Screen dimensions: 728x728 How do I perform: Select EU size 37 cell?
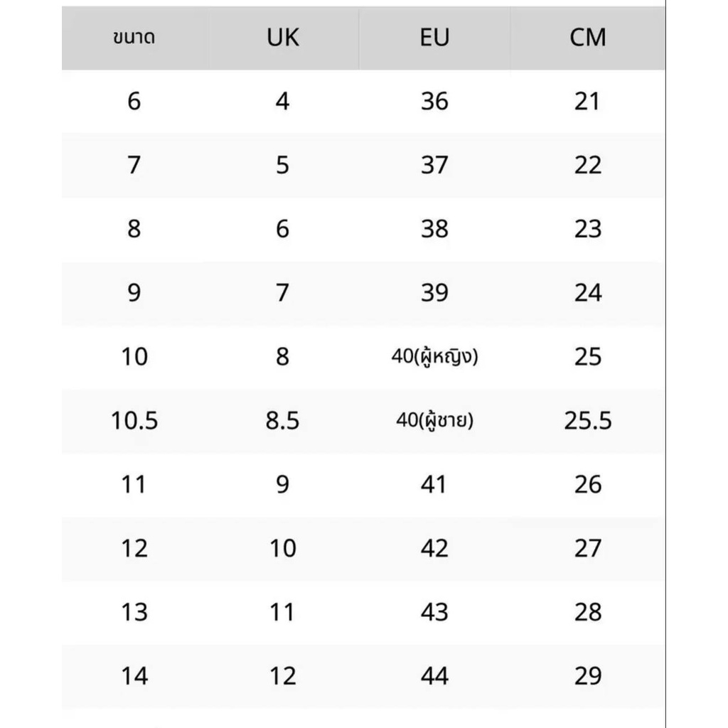point(434,166)
